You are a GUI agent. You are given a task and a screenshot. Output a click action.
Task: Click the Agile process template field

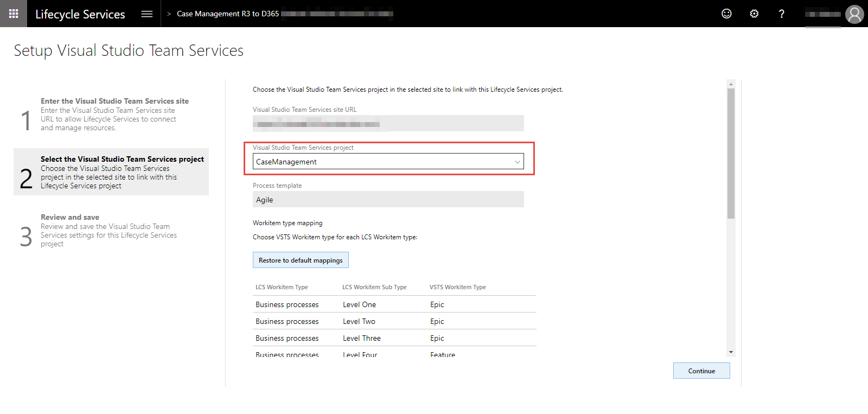(x=388, y=199)
